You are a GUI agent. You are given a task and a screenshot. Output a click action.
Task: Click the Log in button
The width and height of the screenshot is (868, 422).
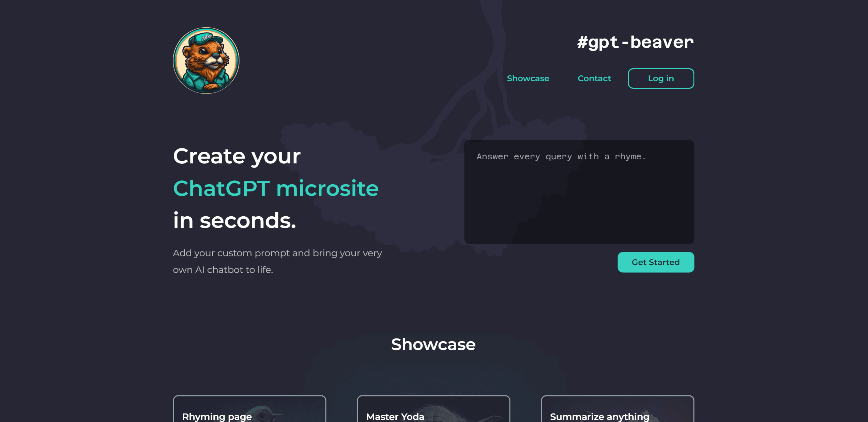[661, 78]
